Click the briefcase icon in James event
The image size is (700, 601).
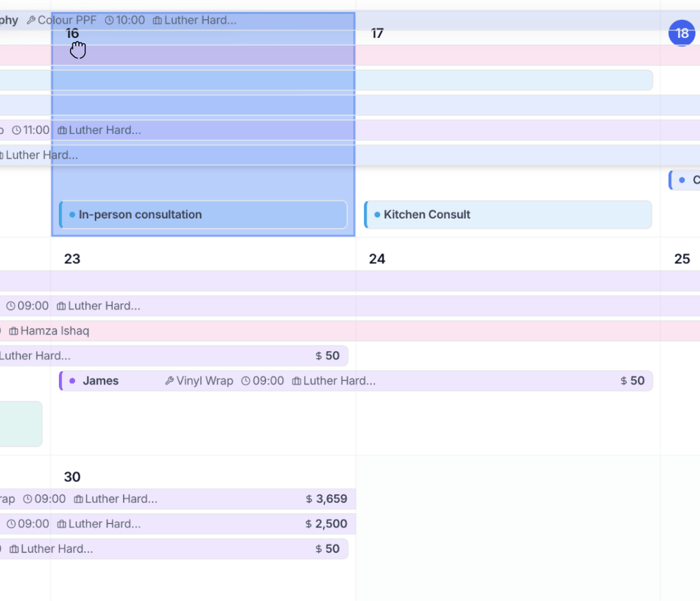pyautogui.click(x=296, y=381)
